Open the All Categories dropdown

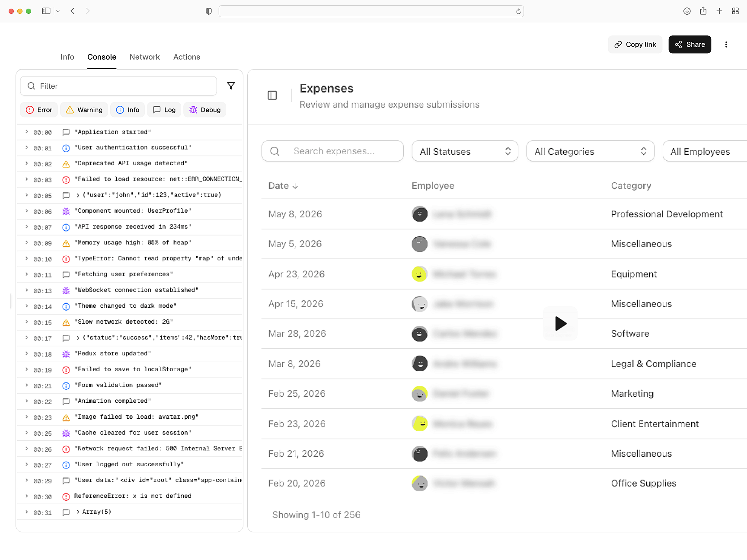click(590, 151)
